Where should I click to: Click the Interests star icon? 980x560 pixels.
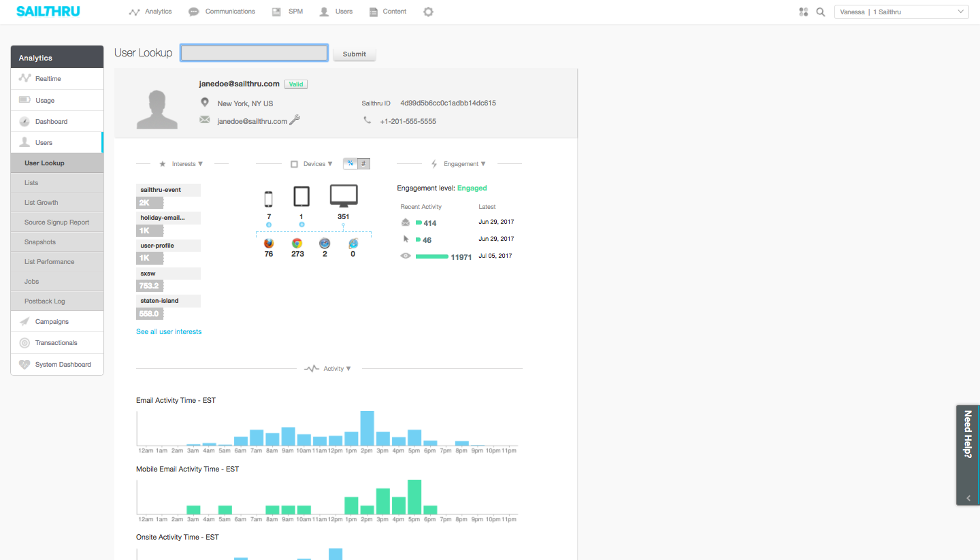(162, 164)
